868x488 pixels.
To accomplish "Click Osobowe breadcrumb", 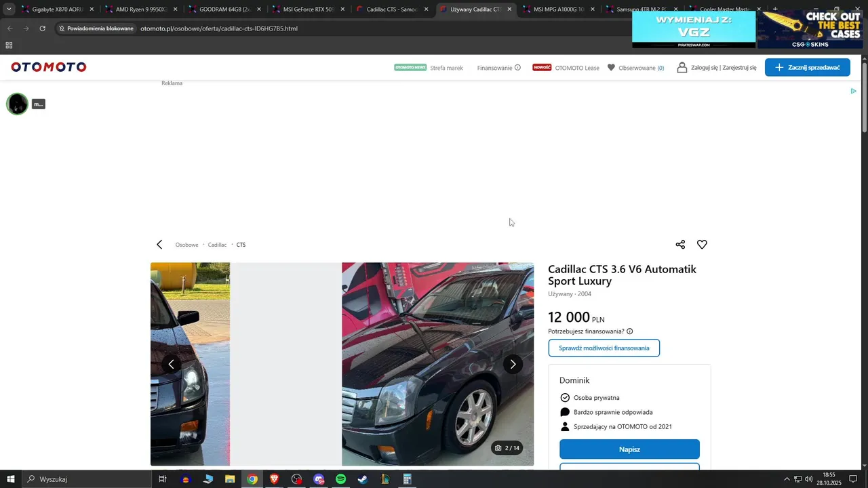I will [186, 245].
